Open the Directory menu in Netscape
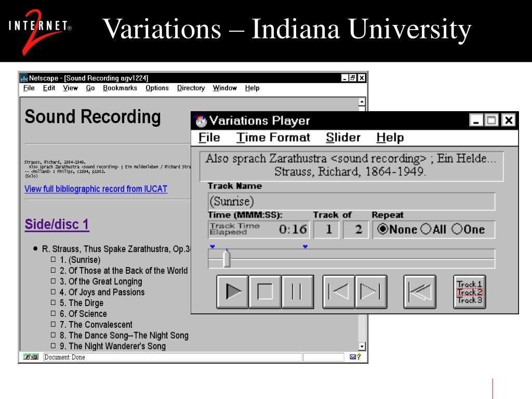Viewport: 532px width, 399px height. point(191,88)
